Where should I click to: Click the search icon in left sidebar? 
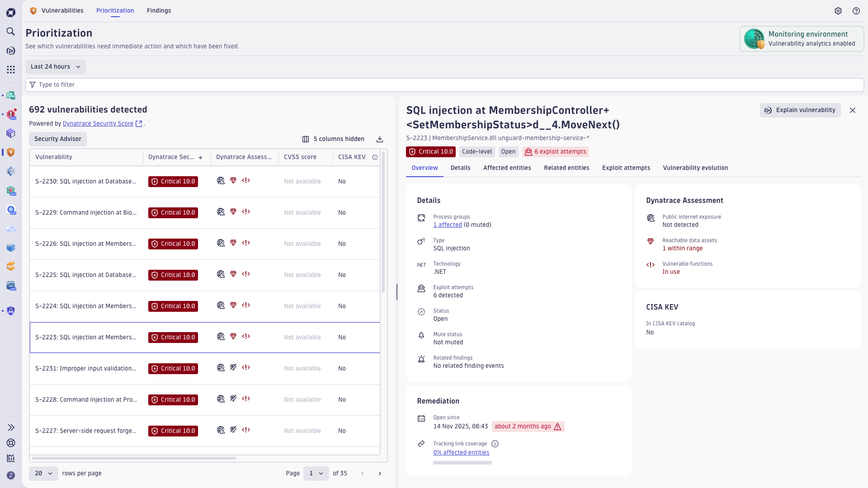coord(11,32)
